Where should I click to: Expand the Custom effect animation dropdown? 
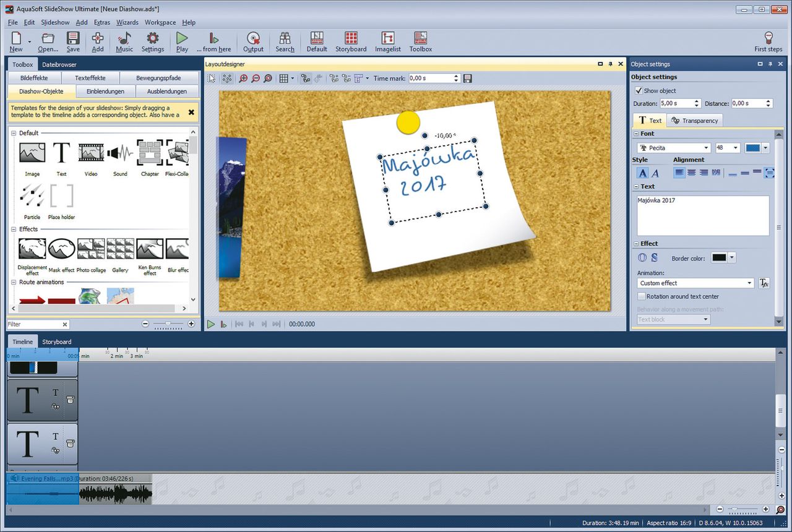tap(749, 283)
